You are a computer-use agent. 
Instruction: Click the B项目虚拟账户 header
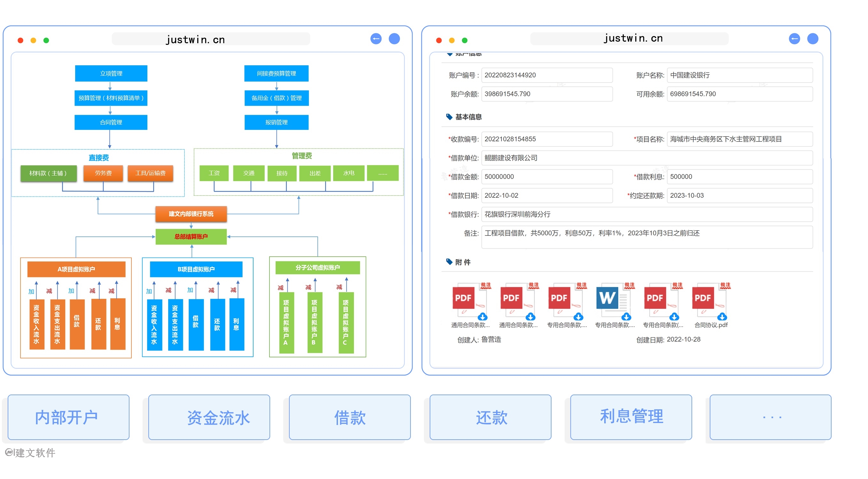tap(196, 269)
